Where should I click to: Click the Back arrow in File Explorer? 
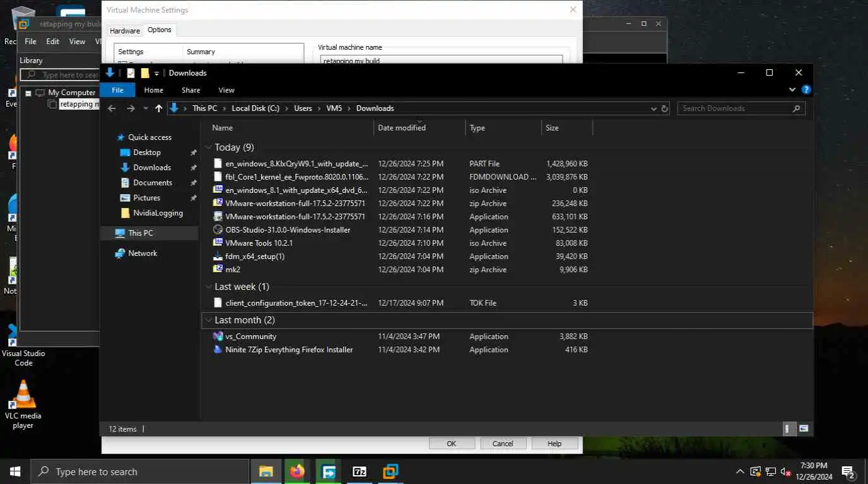click(112, 108)
